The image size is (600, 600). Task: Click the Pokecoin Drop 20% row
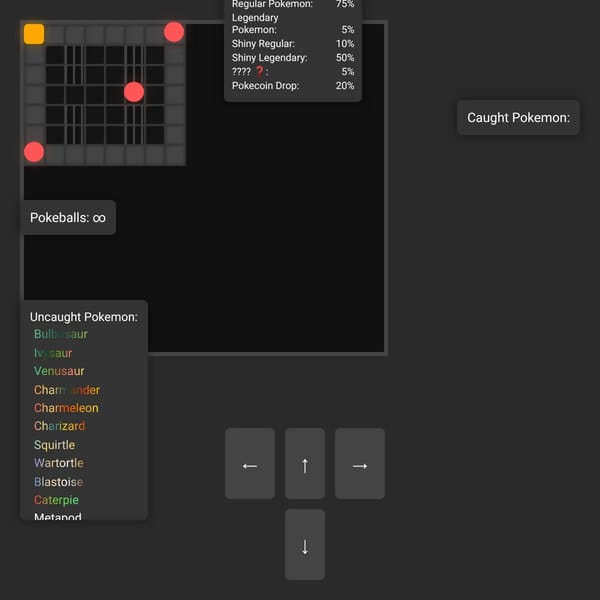point(293,86)
